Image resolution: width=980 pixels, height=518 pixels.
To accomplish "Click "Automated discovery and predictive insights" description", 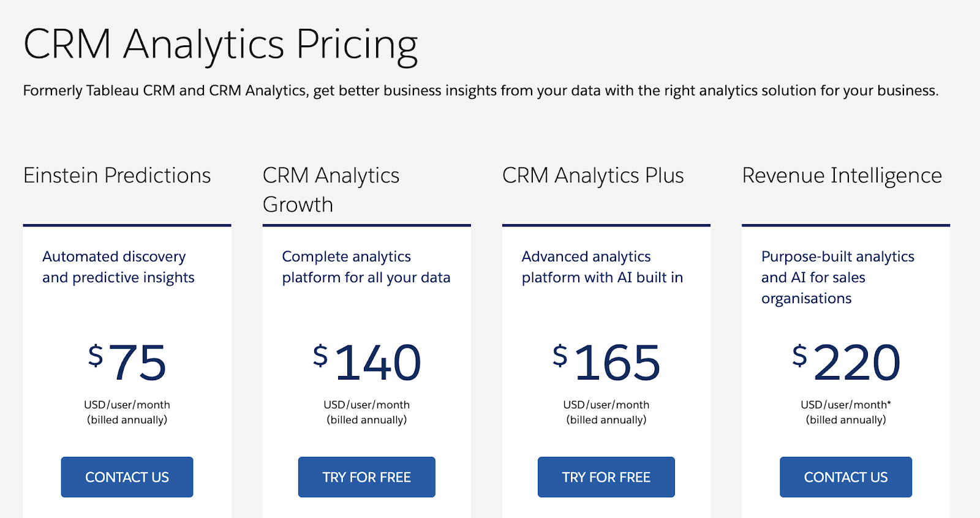I will coord(118,267).
